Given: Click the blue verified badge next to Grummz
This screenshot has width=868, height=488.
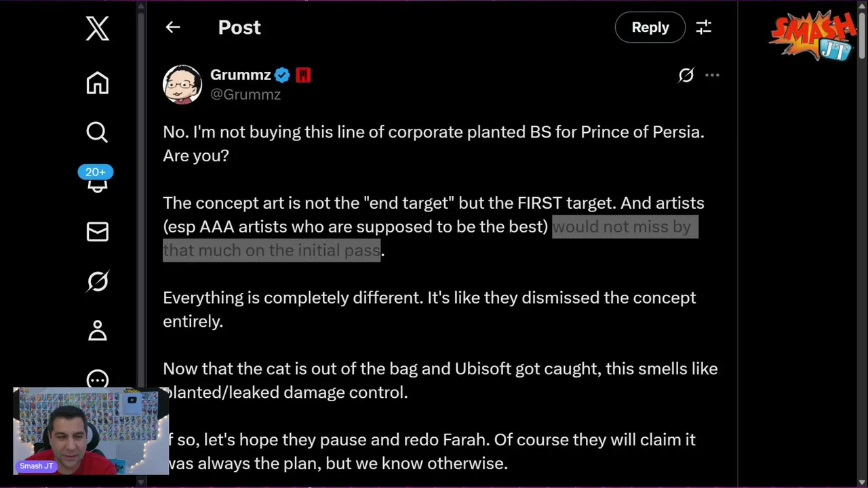Looking at the screenshot, I should [283, 75].
